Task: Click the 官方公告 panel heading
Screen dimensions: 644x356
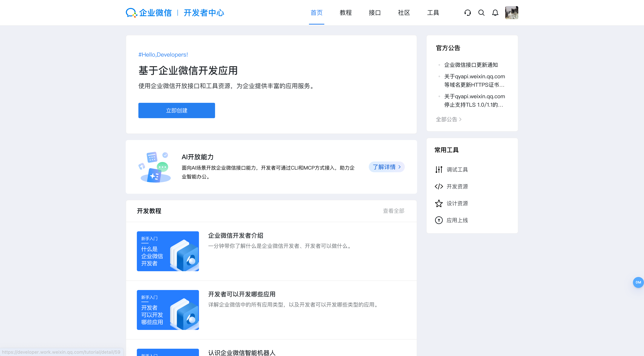Action: (x=448, y=48)
